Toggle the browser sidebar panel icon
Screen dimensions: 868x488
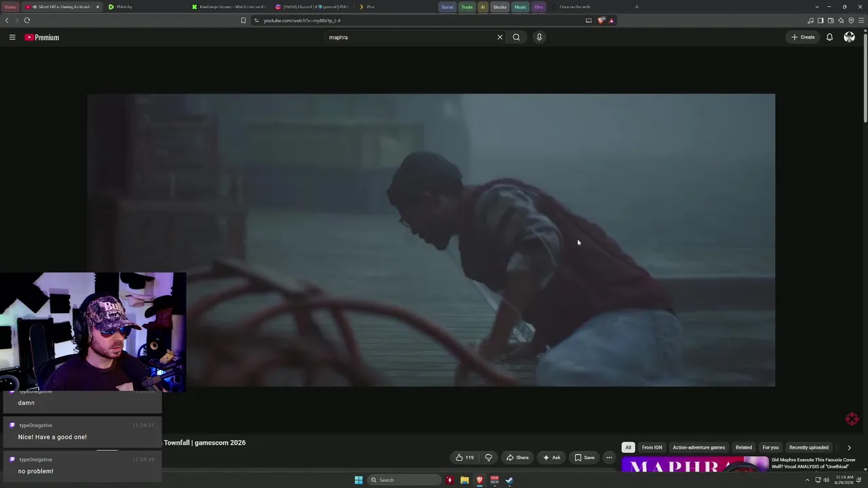click(x=821, y=20)
